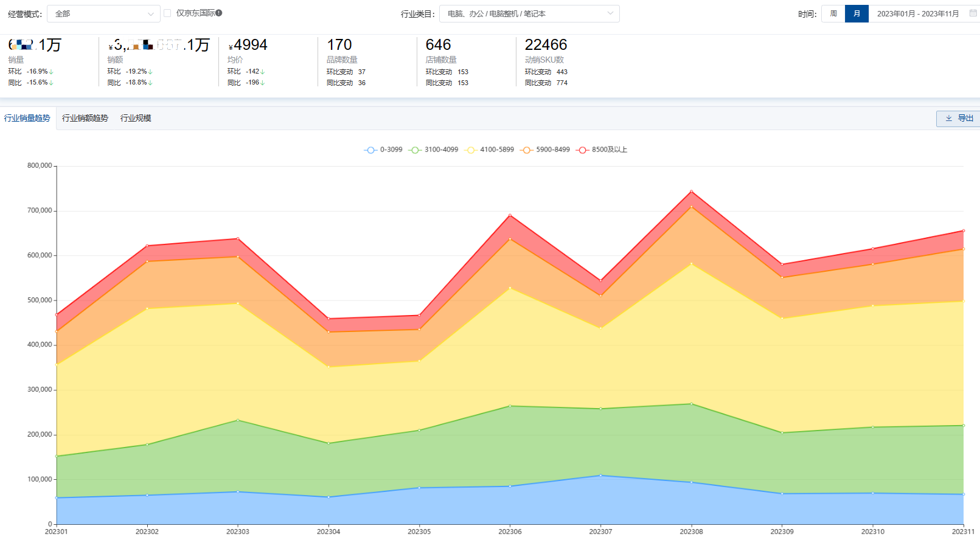The image size is (980, 540).
Task: Click the blue data point at 202307
Action: pyautogui.click(x=600, y=476)
